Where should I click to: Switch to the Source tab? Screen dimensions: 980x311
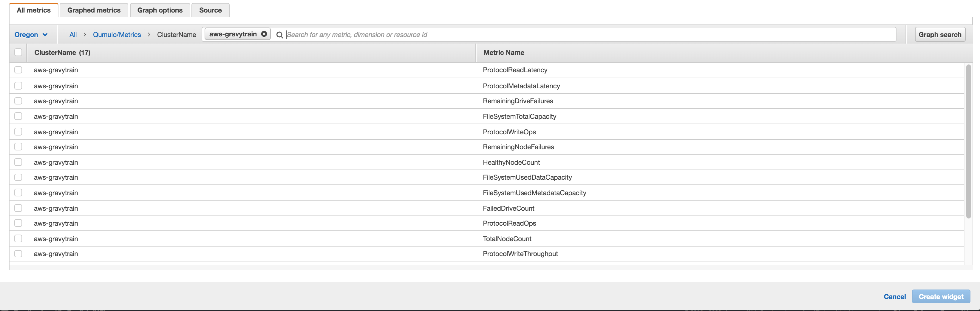pos(210,10)
